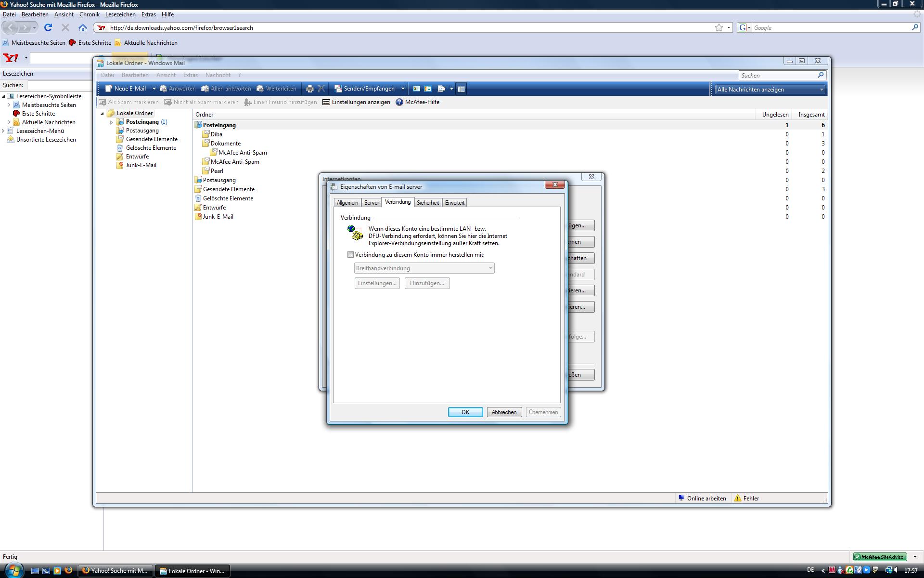Open the Breitbandverbindung combo box
The height and width of the screenshot is (578, 924).
(x=424, y=268)
